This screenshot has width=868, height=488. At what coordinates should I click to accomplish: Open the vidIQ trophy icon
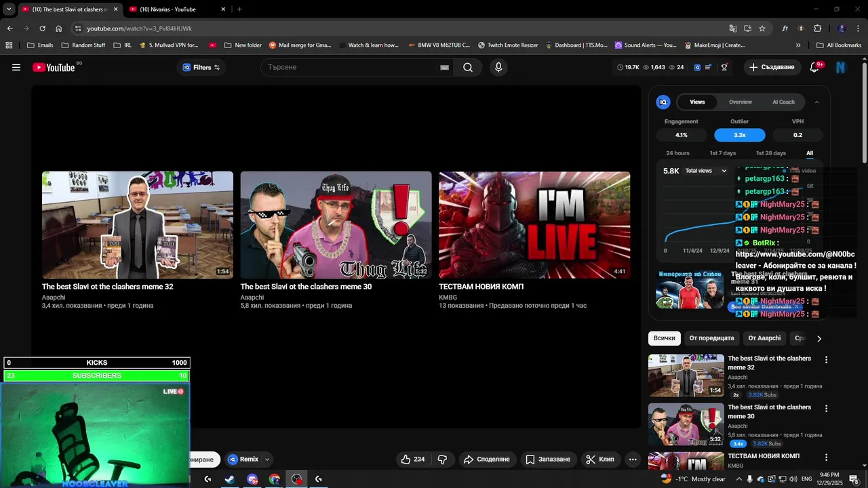[724, 67]
